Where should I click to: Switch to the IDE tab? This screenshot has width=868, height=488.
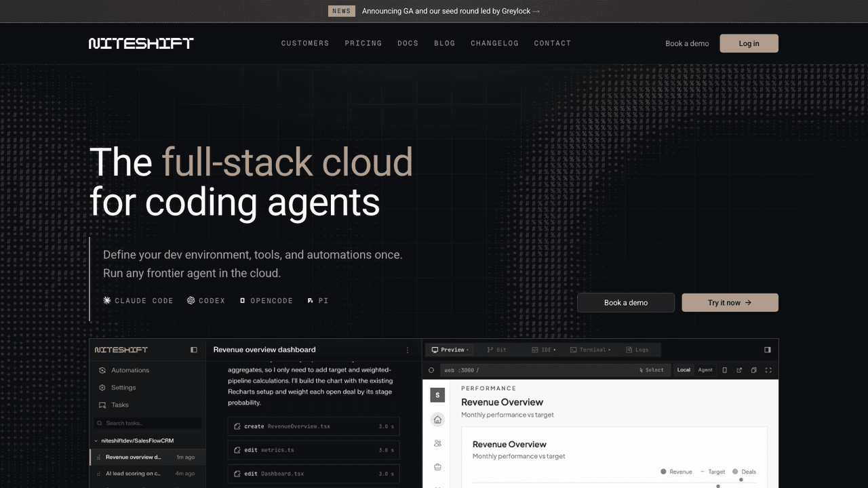click(543, 350)
